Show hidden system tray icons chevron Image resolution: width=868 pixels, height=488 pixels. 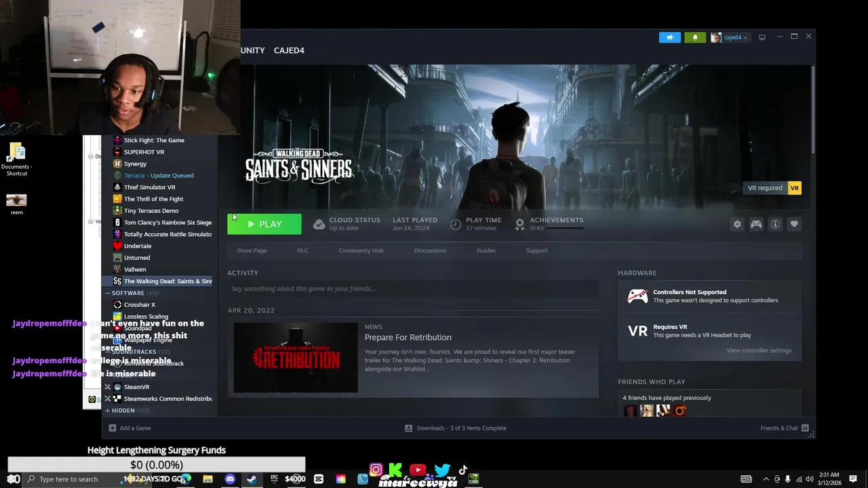tap(766, 479)
